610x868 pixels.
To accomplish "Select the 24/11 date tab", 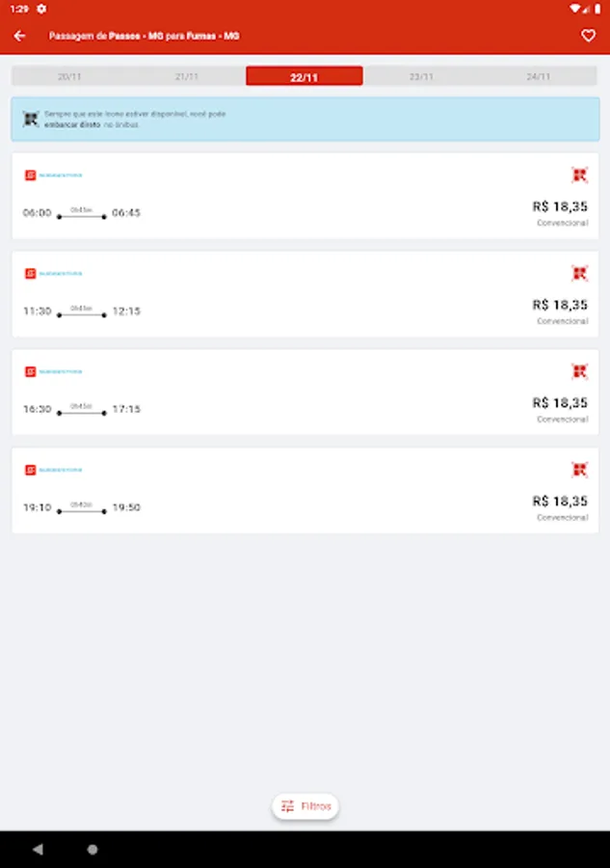I will [x=538, y=74].
